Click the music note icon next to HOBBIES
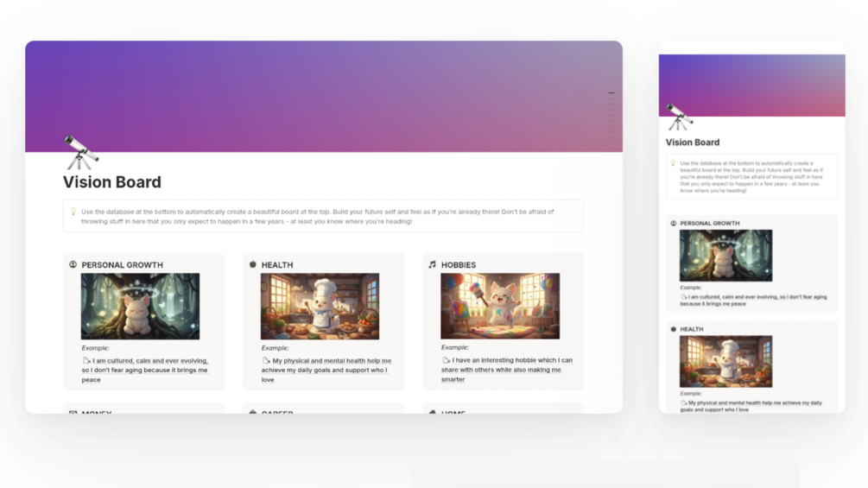Viewport: 868px width, 488px height. tap(433, 264)
